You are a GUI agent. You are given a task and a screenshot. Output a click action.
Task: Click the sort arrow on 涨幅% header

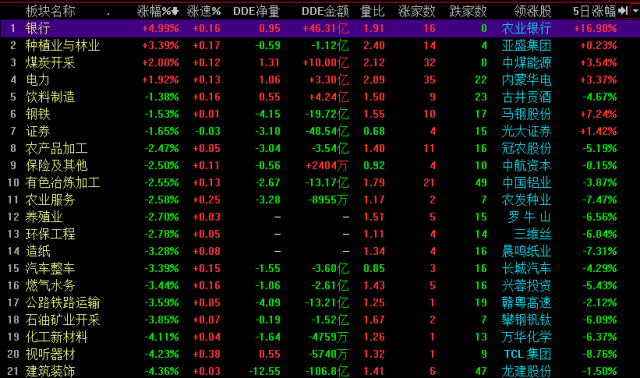pos(175,11)
